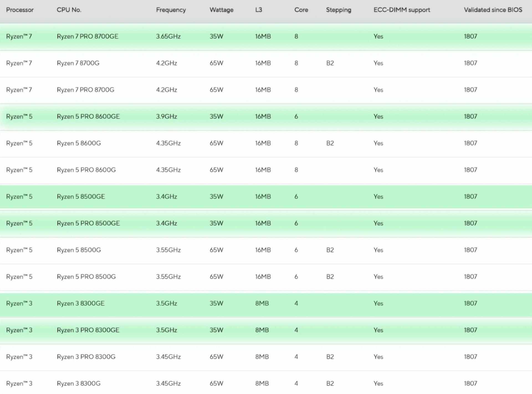The width and height of the screenshot is (532, 394).
Task: Click 1807 in the Ryzen 3 PRO 8300GE row
Action: 470,330
